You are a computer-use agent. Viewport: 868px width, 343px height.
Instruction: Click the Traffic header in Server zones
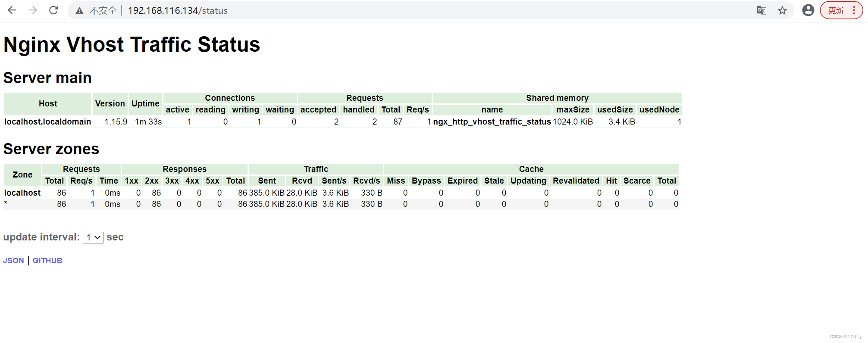point(316,169)
